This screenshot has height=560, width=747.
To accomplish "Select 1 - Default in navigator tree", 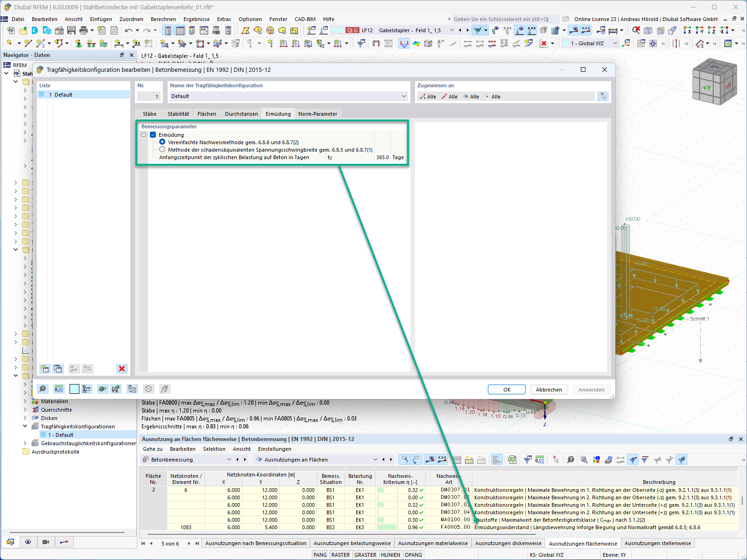I will click(x=61, y=434).
